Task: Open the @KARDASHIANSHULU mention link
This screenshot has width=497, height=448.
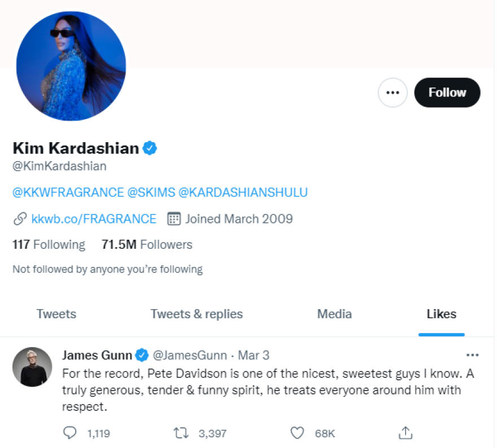Action: coord(243,192)
